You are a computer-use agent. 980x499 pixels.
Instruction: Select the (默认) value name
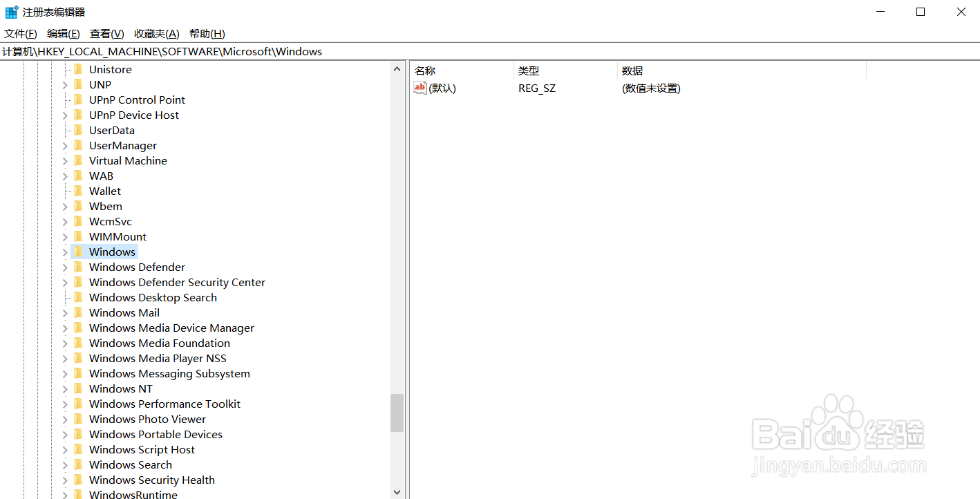pyautogui.click(x=442, y=88)
